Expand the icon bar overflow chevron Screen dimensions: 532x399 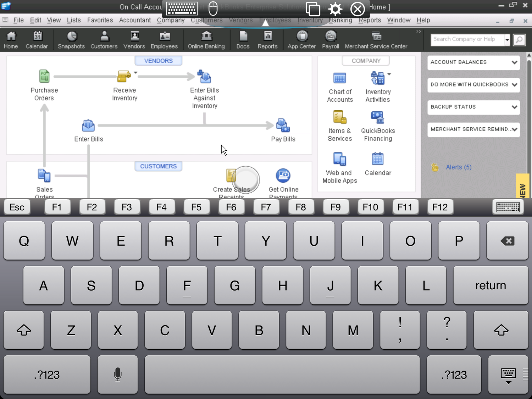tap(419, 32)
